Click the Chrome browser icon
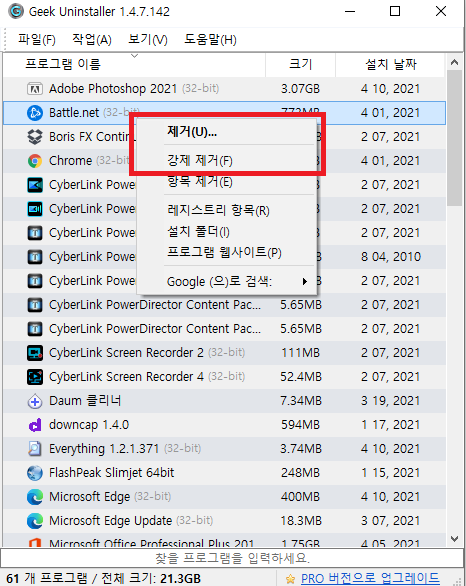This screenshot has width=466, height=586. [x=35, y=161]
